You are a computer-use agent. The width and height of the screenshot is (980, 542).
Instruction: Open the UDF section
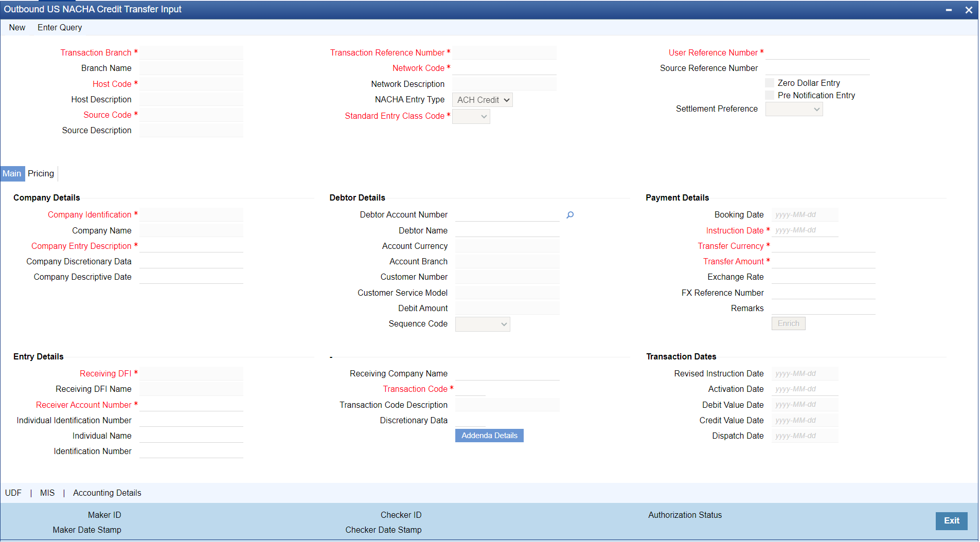(13, 493)
